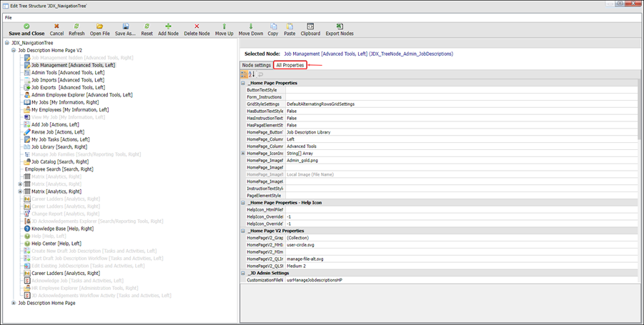Open the Clipboard tool in the toolbar

click(x=310, y=26)
